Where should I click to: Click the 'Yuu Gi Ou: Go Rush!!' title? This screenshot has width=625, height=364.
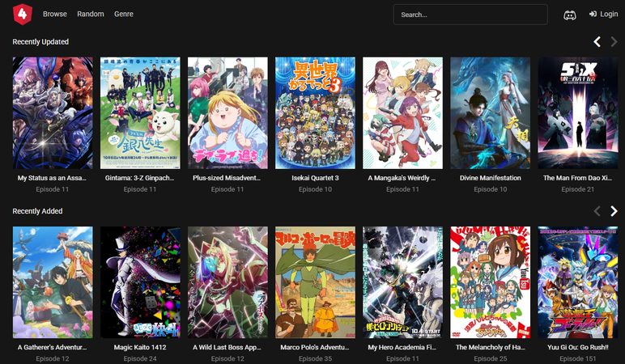tap(578, 347)
